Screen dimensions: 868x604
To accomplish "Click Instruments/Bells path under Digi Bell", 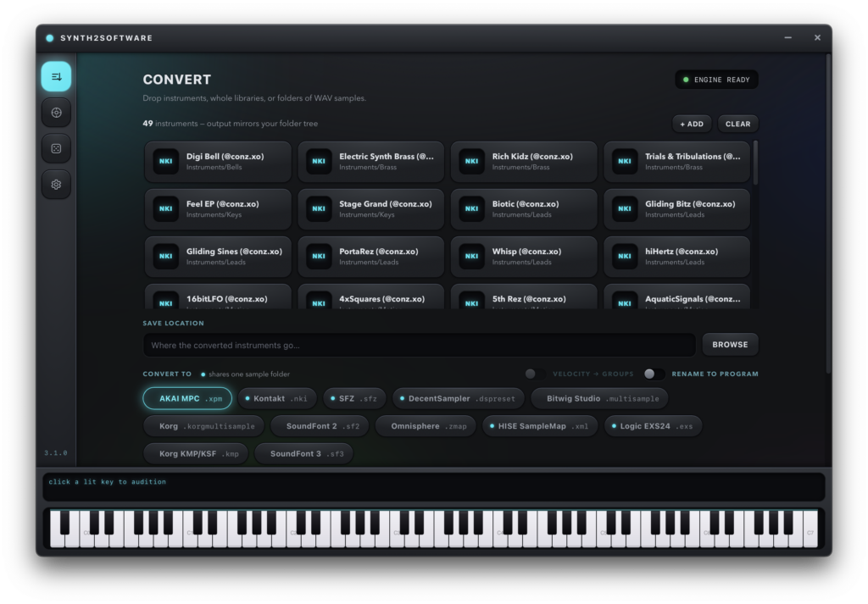I will [214, 167].
